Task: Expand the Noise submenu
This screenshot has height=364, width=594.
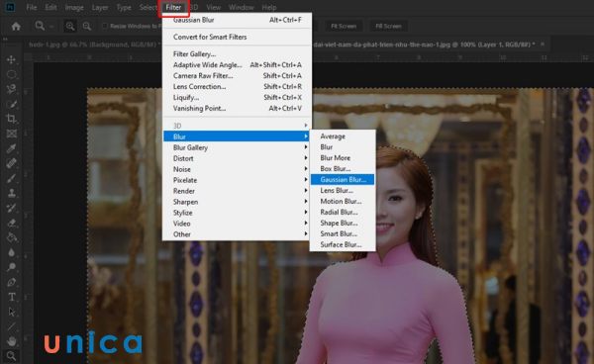Action: click(237, 169)
